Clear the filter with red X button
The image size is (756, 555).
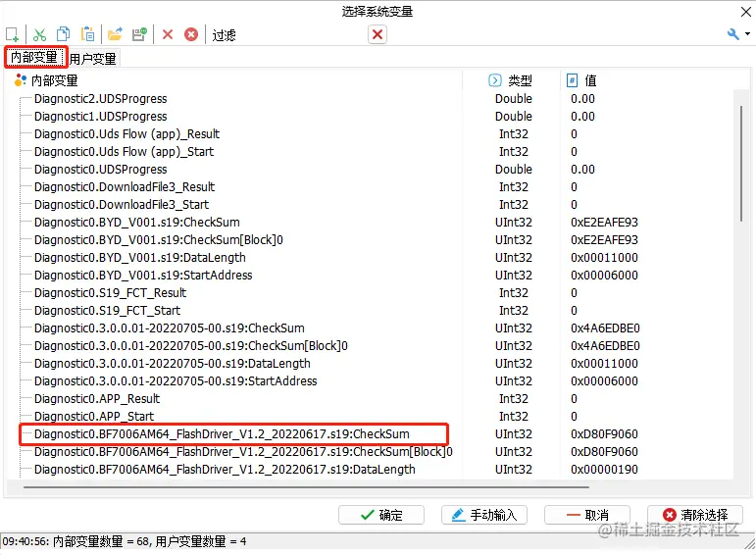[378, 34]
